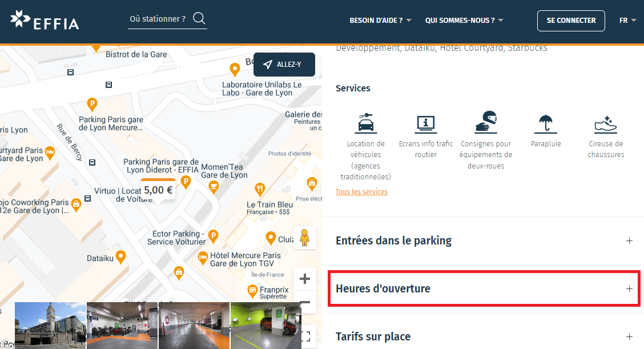Screen dimensions: 644x349
Task: Select the Parking Paris gare de Lyon Mercure pin
Action: coord(92,105)
